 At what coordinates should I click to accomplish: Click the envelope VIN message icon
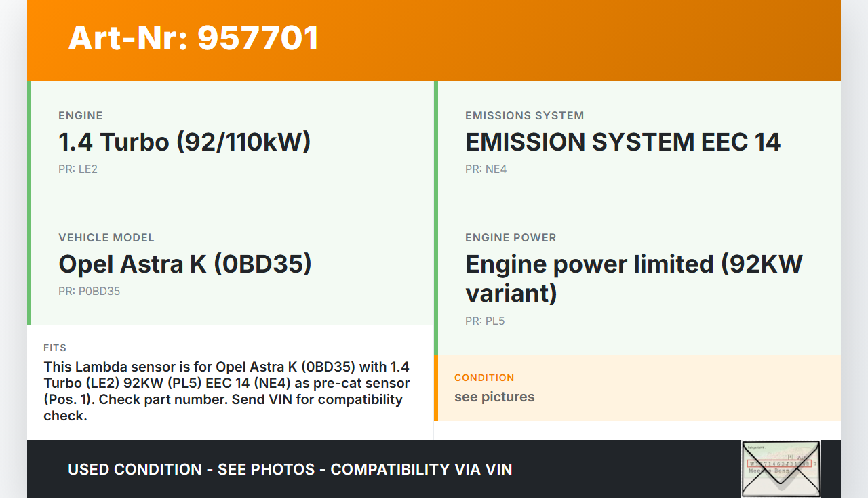[781, 469]
